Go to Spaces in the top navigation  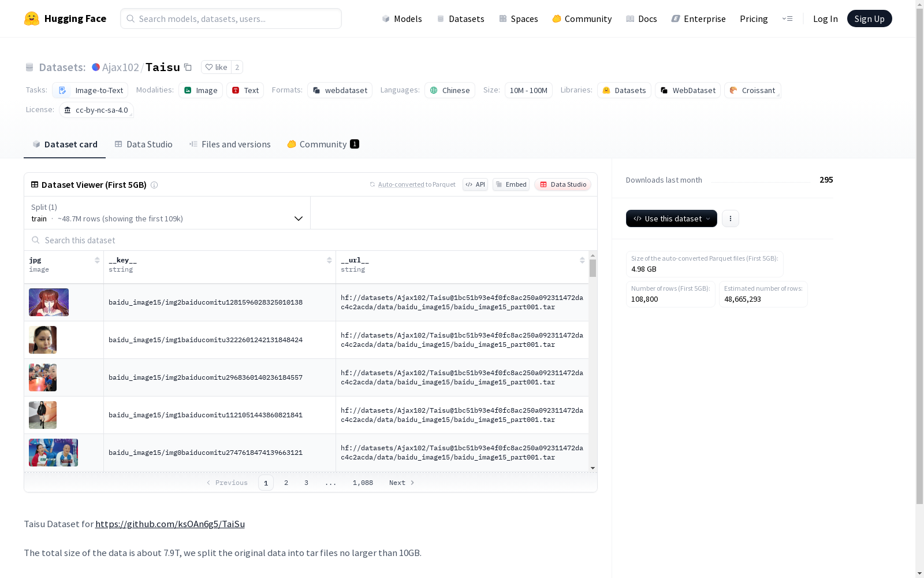(x=519, y=18)
